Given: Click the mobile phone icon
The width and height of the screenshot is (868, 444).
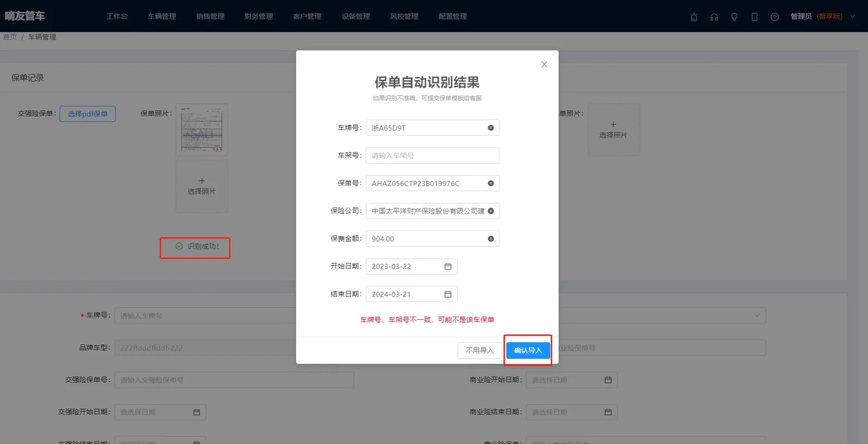Looking at the screenshot, I should 755,17.
